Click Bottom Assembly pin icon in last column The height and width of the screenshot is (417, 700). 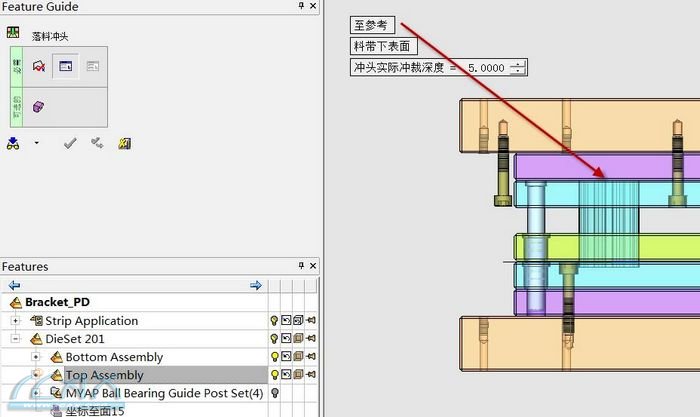[311, 356]
